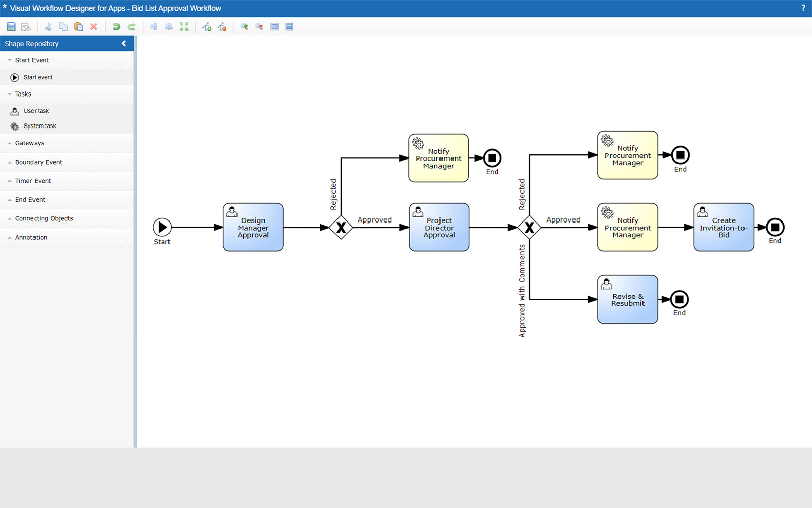The height and width of the screenshot is (508, 812).
Task: Expand the Connecting Objects section
Action: coord(44,218)
